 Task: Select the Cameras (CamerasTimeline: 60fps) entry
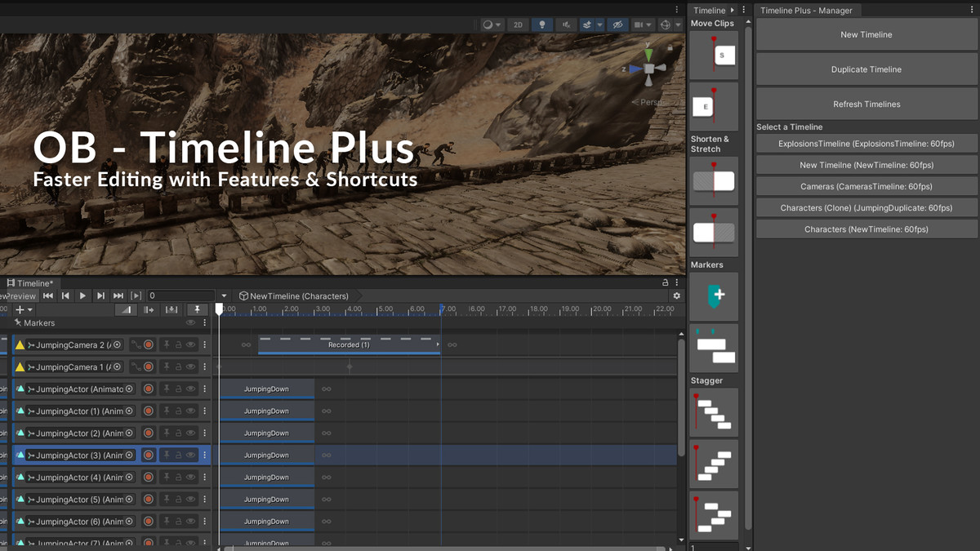[x=866, y=185]
